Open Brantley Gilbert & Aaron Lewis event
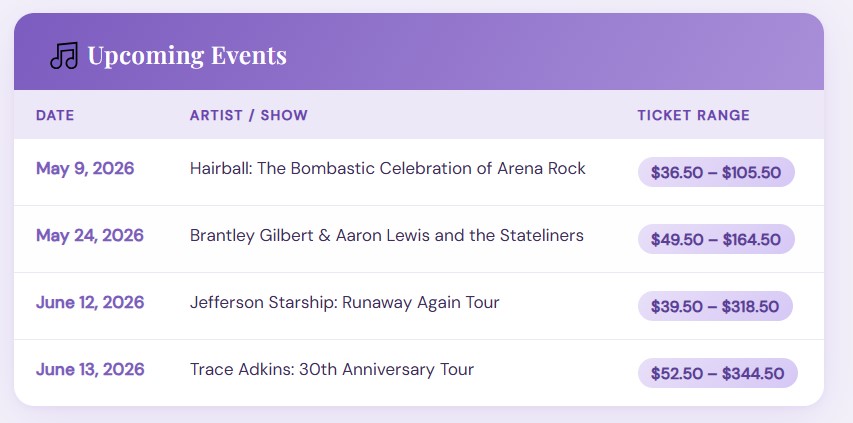 386,236
